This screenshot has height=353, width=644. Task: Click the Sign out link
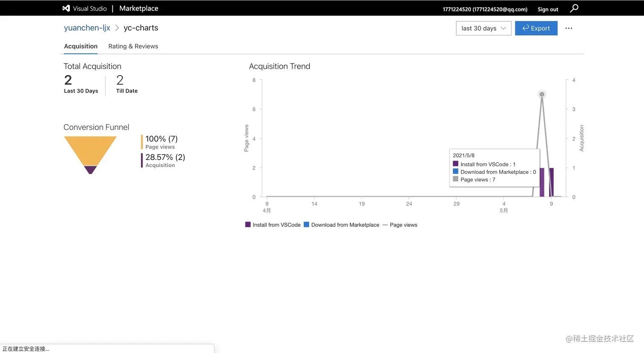(548, 9)
